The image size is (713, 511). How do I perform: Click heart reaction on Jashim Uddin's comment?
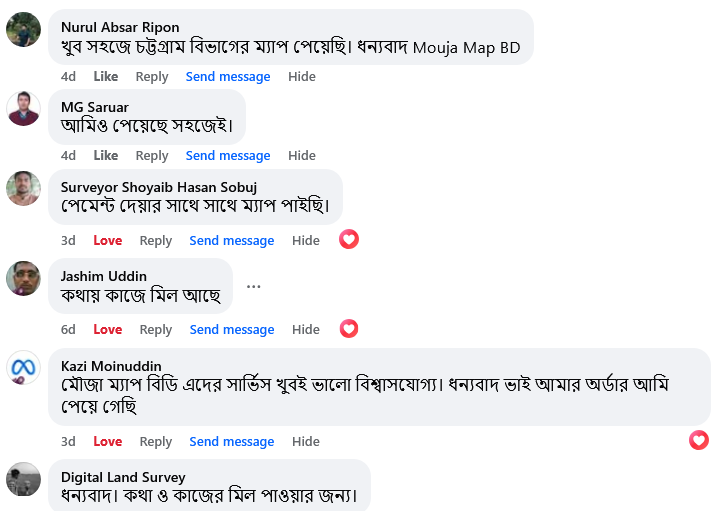[x=348, y=328]
